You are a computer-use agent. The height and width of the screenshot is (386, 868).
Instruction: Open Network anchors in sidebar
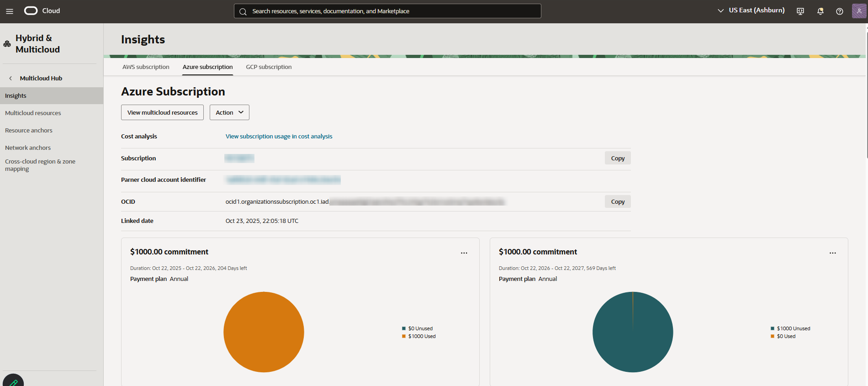pyautogui.click(x=28, y=148)
